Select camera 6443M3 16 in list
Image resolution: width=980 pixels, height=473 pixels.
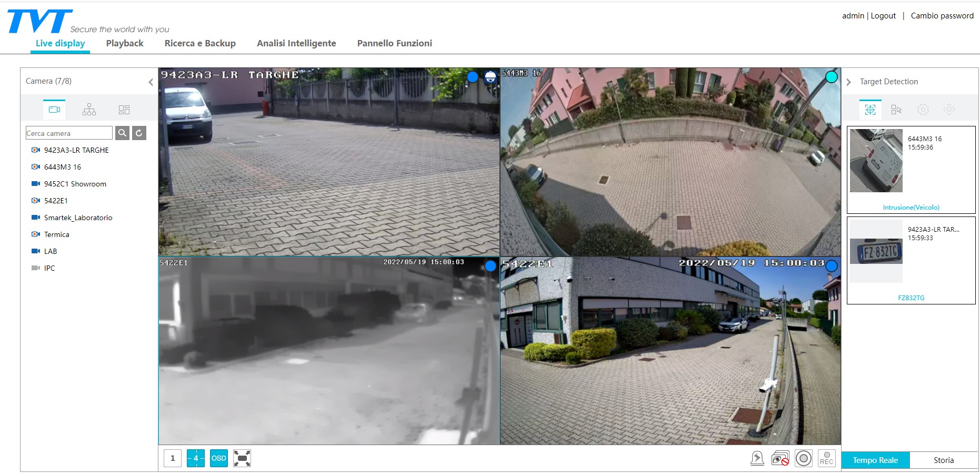(63, 167)
